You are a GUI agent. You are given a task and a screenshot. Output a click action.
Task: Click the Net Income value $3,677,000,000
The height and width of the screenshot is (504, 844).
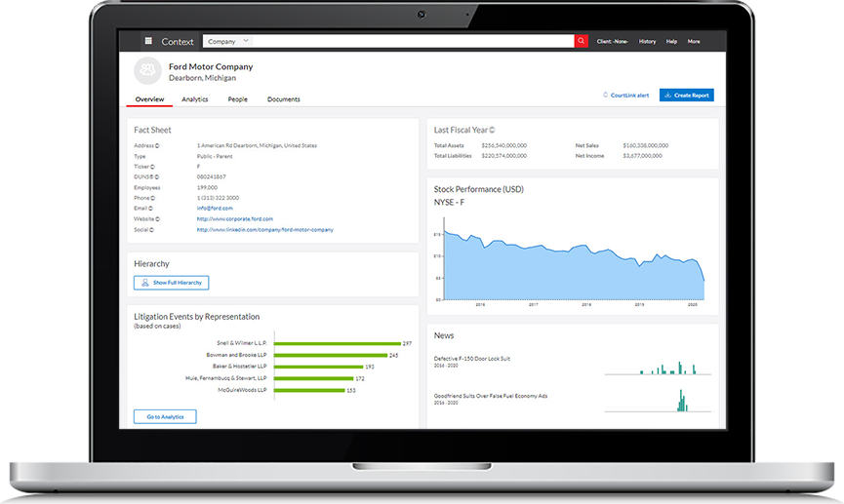pyautogui.click(x=642, y=156)
